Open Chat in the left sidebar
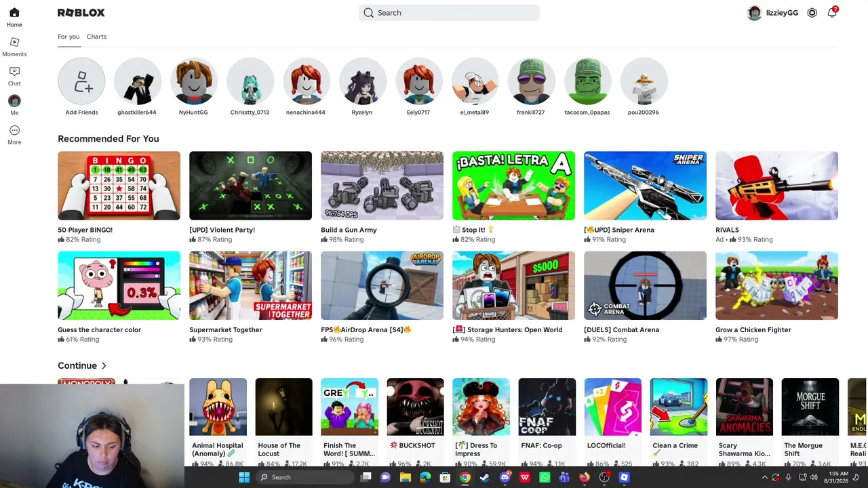Image resolution: width=868 pixels, height=488 pixels. click(x=14, y=71)
